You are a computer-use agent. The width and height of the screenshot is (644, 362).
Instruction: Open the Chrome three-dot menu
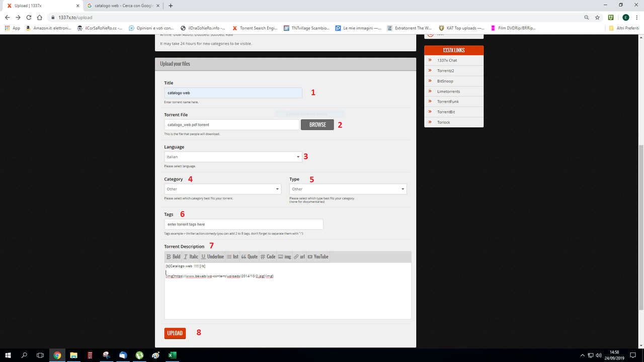coord(637,17)
